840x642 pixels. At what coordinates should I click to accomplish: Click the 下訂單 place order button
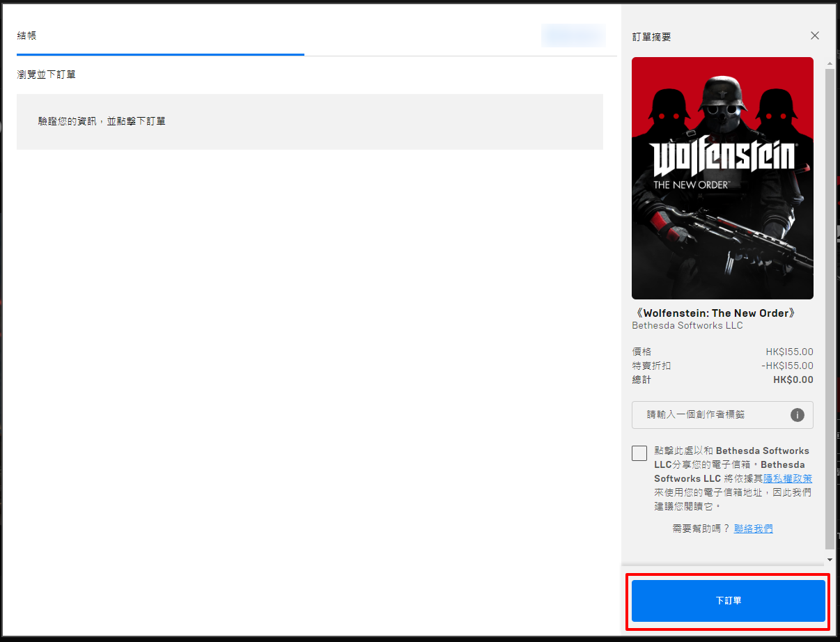(728, 600)
